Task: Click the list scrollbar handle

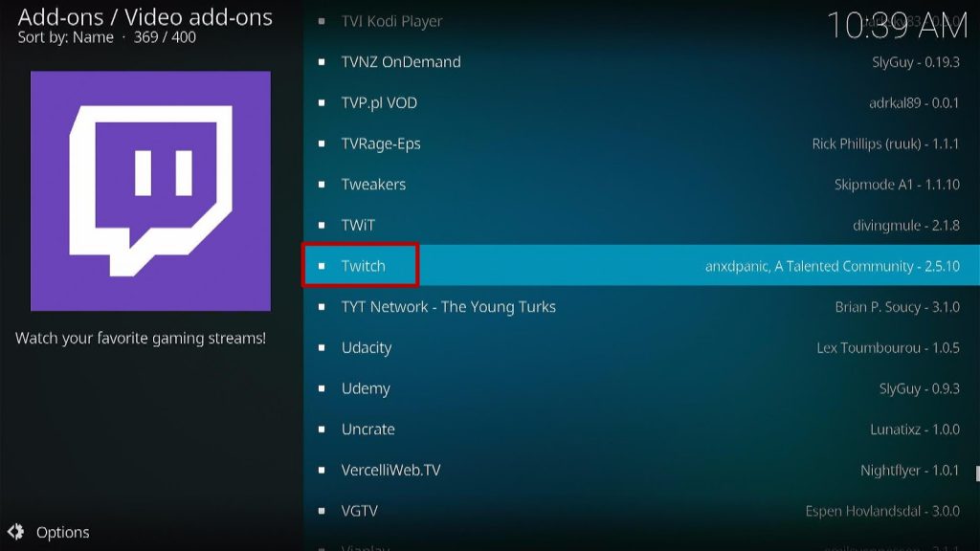Action: click(977, 474)
